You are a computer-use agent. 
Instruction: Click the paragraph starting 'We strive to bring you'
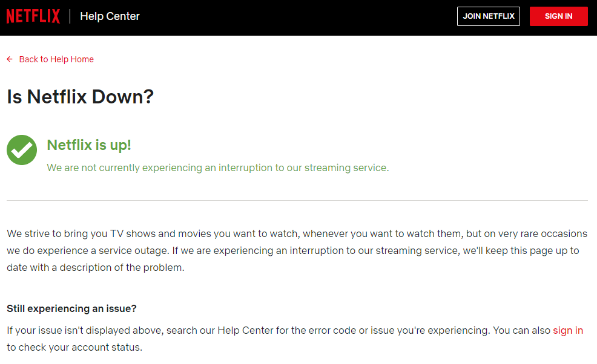click(x=297, y=250)
